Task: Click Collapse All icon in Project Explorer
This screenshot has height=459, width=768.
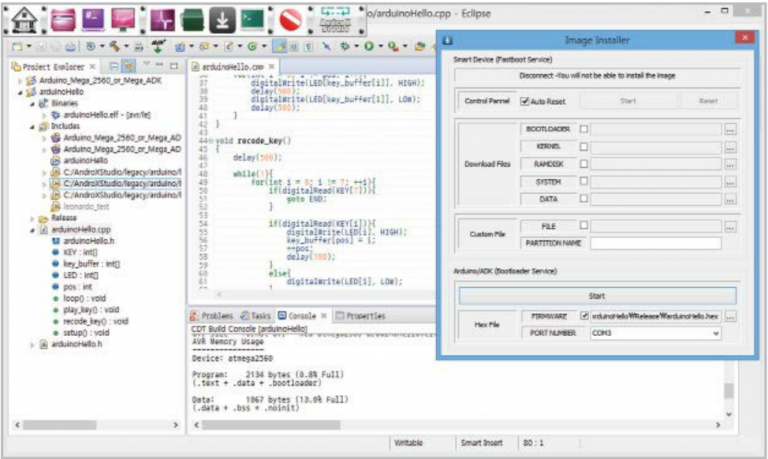Action: (114, 66)
